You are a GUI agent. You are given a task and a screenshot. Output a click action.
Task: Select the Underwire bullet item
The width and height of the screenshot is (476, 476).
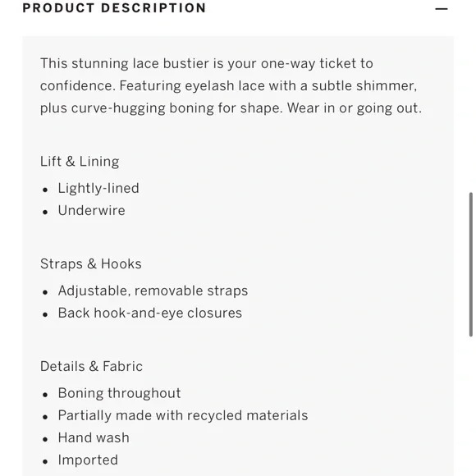(x=91, y=210)
